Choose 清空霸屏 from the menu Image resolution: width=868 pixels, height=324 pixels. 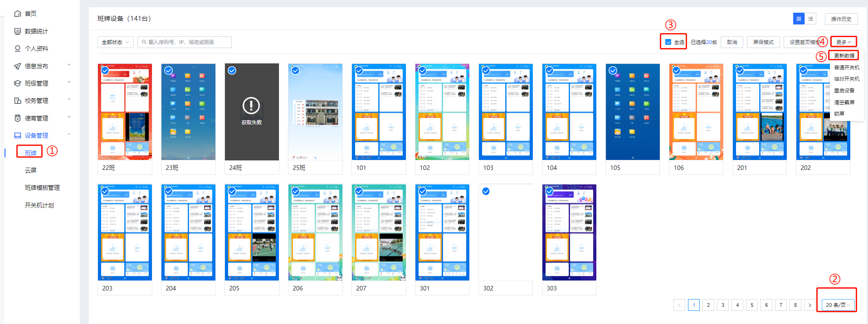click(x=844, y=102)
